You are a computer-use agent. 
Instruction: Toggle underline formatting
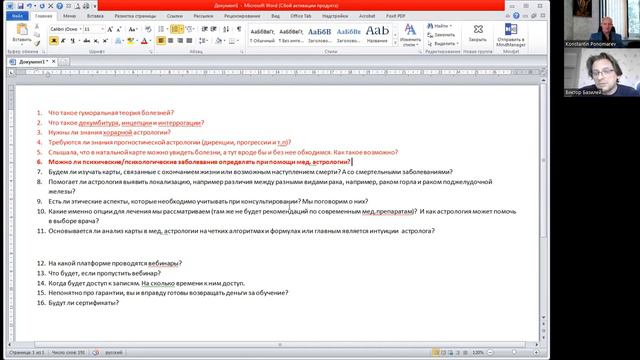[x=73, y=41]
